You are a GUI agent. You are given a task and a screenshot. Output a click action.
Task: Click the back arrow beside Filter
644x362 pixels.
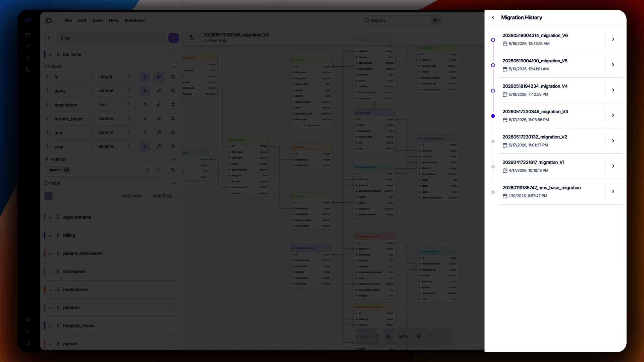(49, 38)
